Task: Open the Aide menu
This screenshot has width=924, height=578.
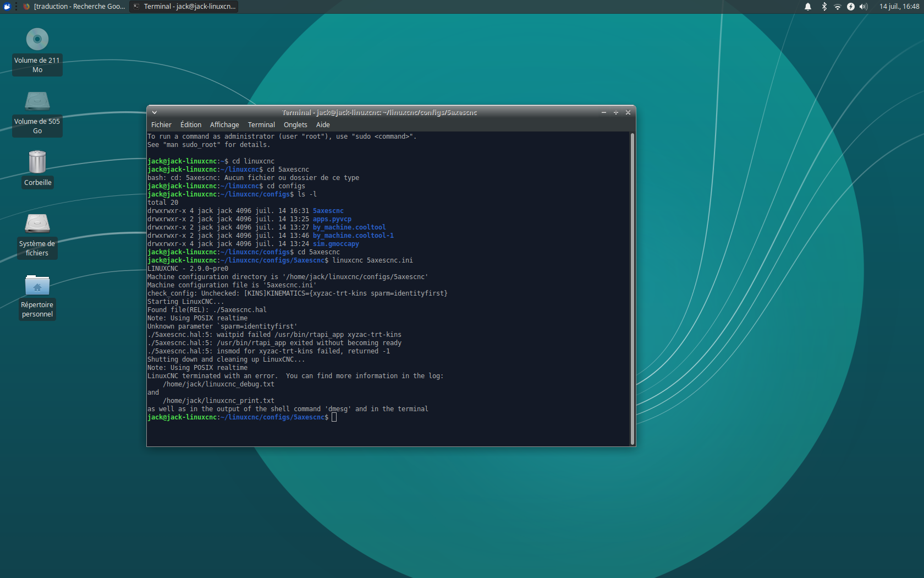Action: [x=323, y=125]
